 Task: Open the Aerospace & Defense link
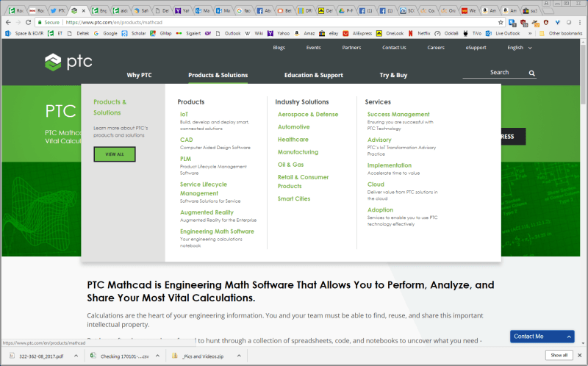click(x=308, y=115)
